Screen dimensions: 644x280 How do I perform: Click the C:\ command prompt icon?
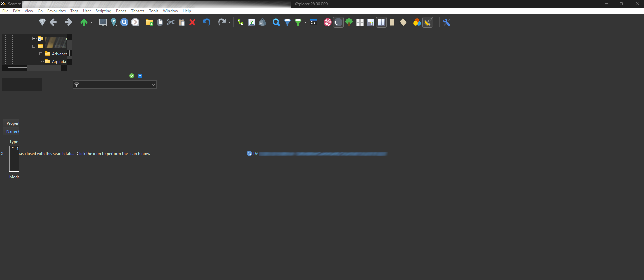pos(313,22)
